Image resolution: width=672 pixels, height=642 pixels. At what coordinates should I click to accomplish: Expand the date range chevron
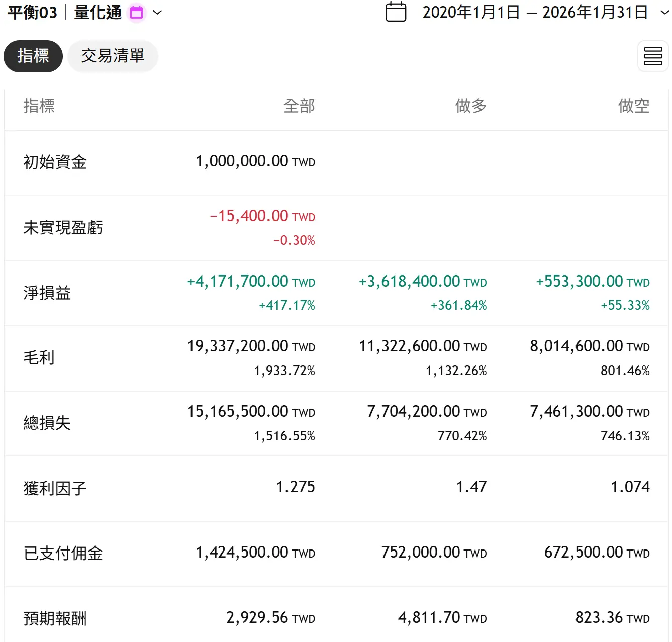(664, 13)
